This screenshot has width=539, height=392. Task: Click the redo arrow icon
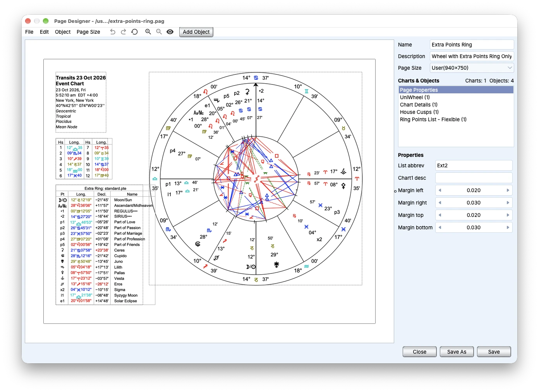point(124,32)
